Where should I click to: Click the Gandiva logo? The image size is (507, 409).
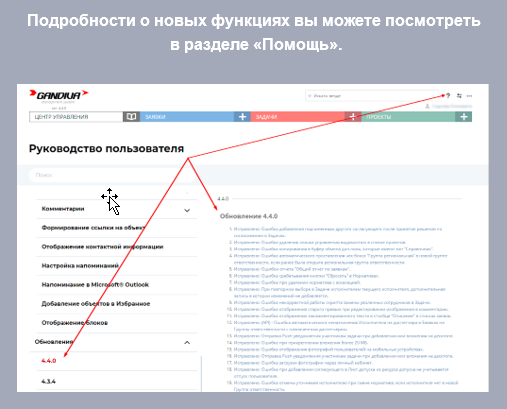59,95
